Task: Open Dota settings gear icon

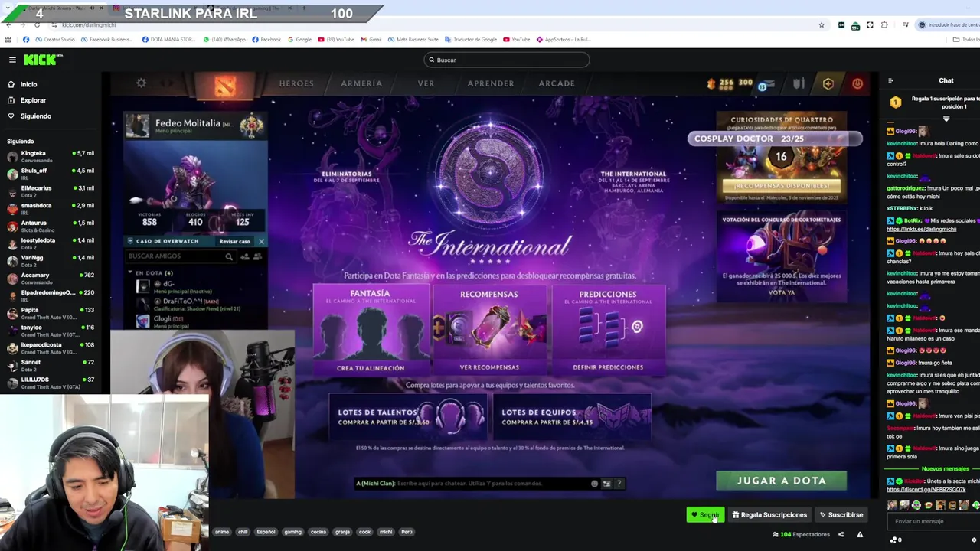Action: click(x=141, y=83)
